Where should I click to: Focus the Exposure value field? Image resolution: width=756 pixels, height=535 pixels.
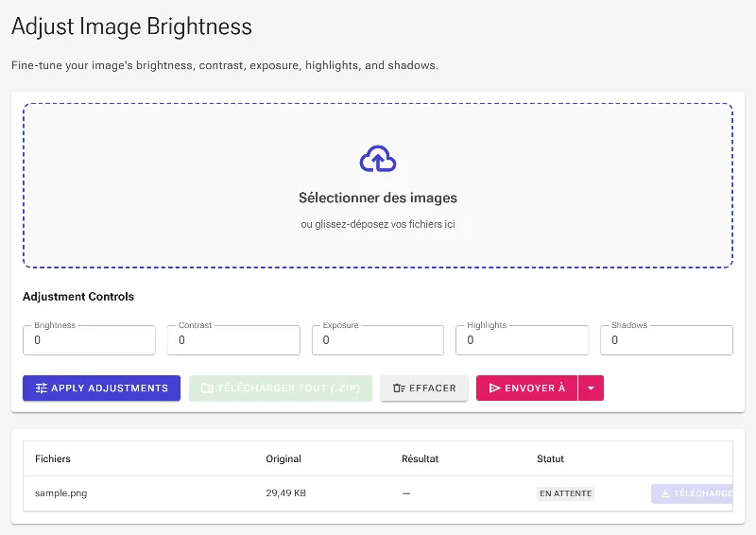click(378, 340)
